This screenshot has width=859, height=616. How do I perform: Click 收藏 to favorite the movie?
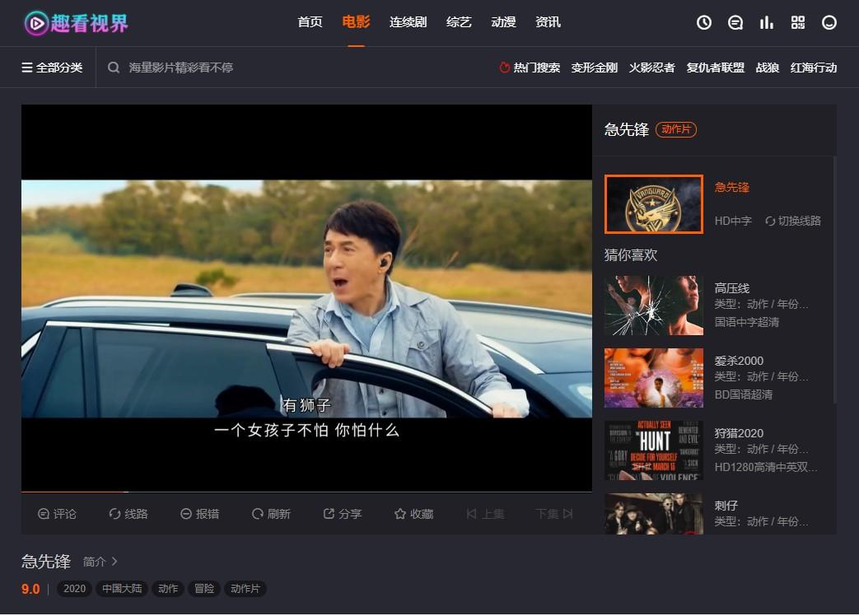point(413,514)
